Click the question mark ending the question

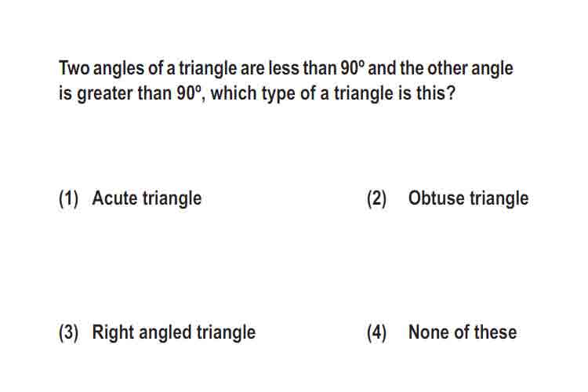[450, 93]
